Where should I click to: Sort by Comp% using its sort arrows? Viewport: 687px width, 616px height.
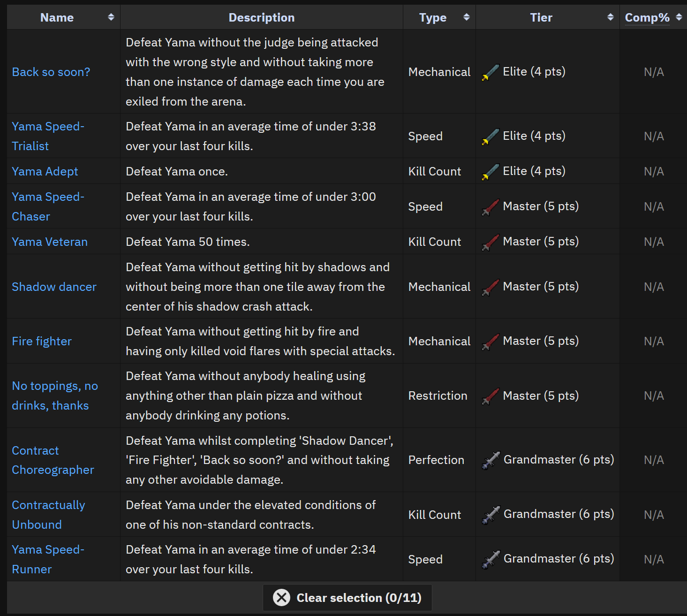point(679,17)
